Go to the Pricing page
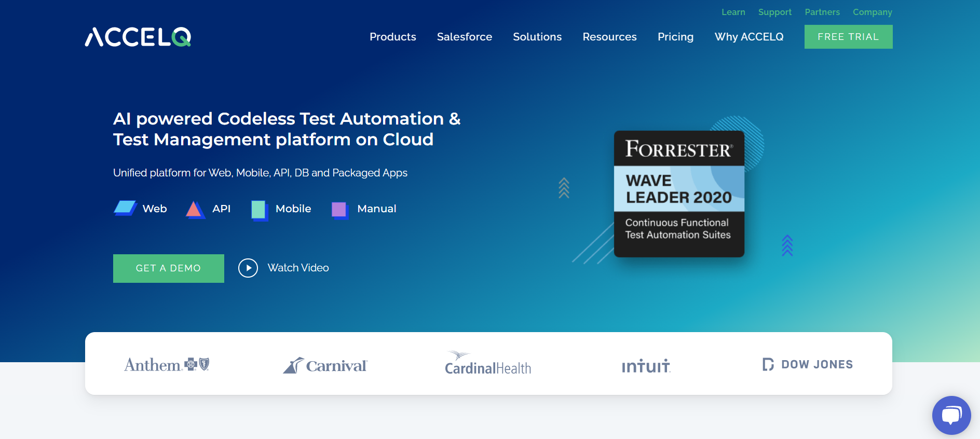 675,37
